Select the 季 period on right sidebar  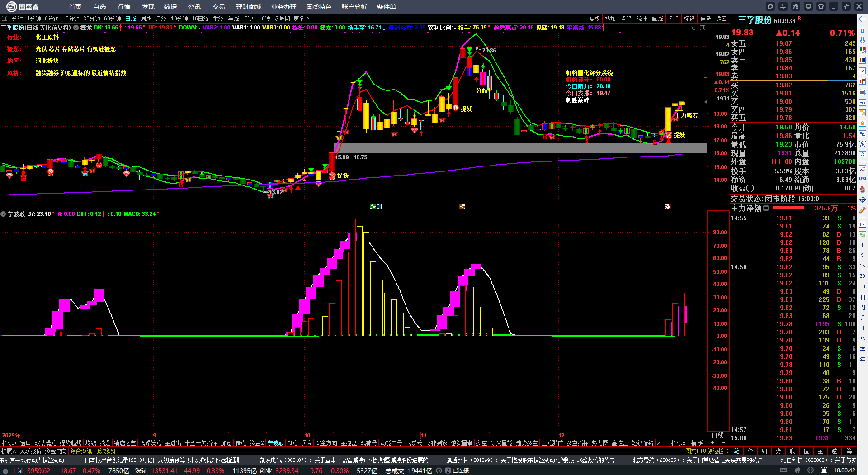tap(863, 349)
